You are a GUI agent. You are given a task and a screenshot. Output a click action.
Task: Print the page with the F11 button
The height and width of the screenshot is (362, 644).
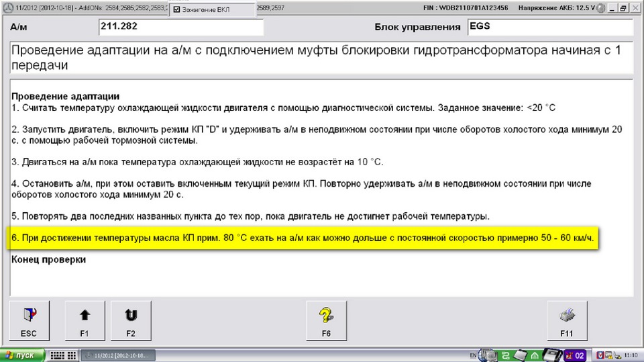pos(567,321)
